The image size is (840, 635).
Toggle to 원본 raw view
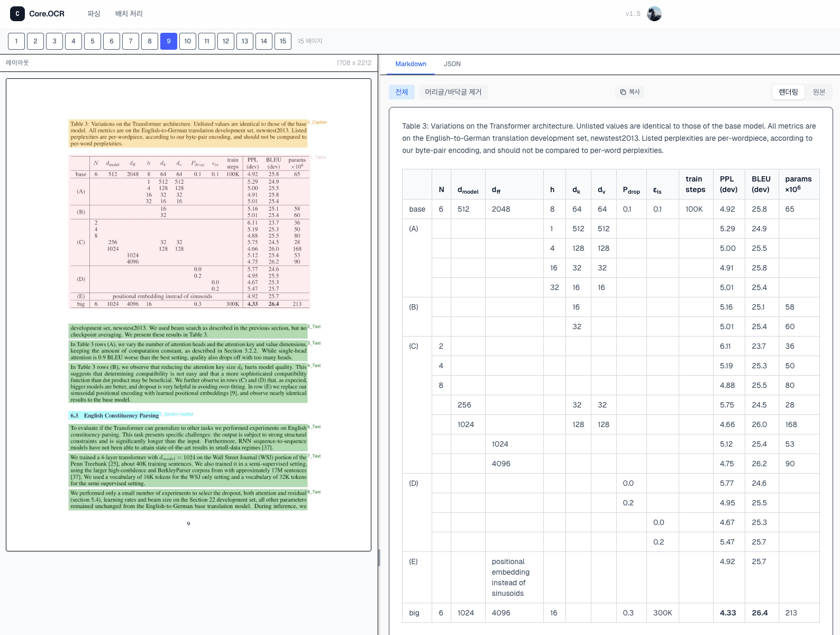tap(819, 92)
